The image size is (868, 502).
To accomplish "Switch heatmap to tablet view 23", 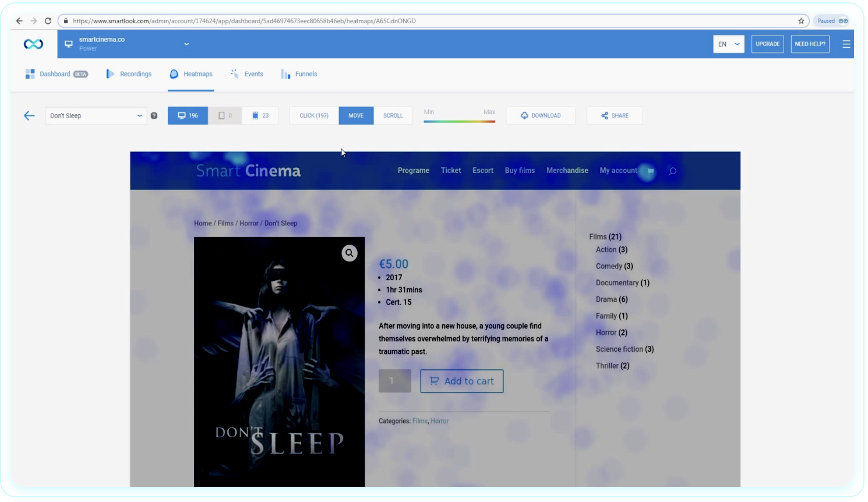I will coord(260,116).
